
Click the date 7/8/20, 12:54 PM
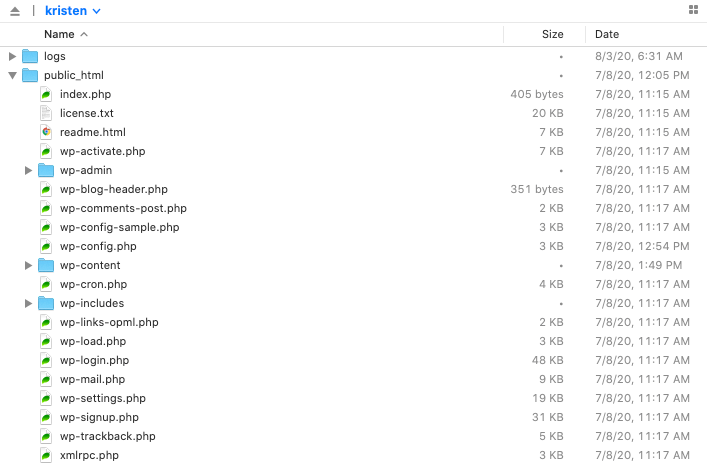(x=642, y=246)
